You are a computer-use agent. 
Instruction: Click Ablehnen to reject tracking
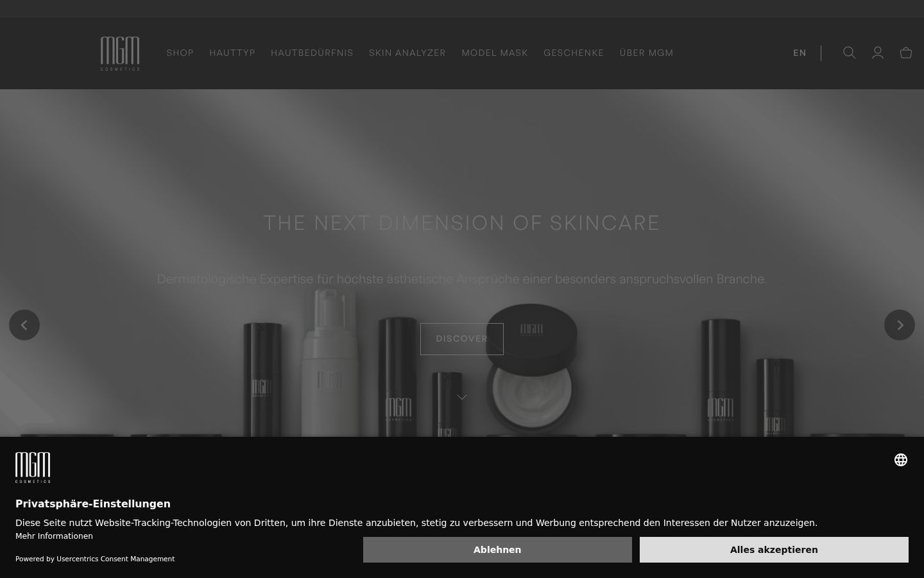coord(497,550)
